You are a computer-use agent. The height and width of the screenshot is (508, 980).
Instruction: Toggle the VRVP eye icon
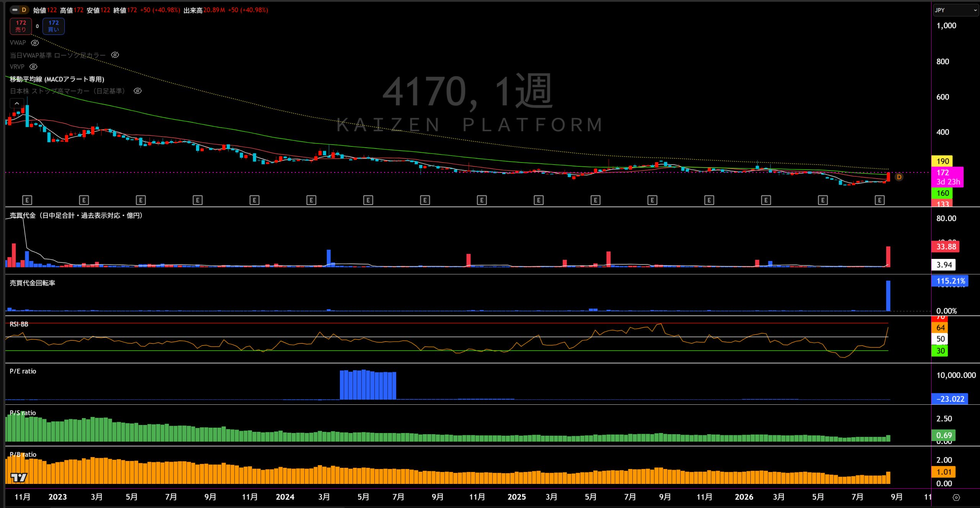(33, 67)
